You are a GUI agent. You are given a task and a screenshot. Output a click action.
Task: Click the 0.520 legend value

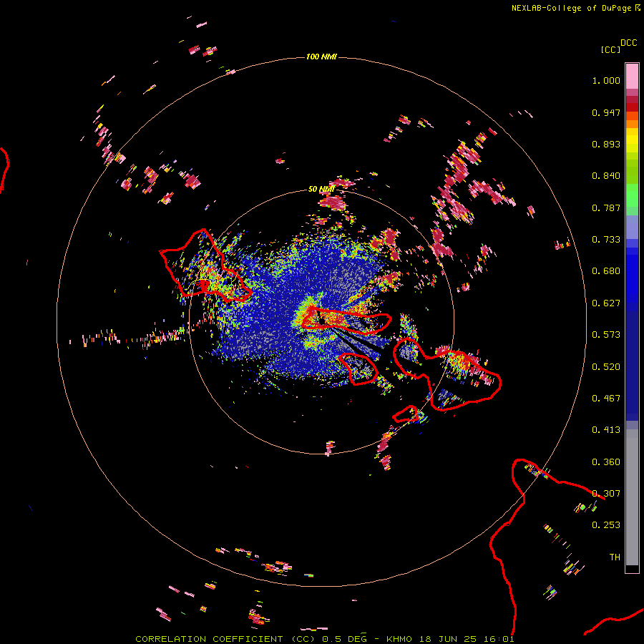tap(606, 367)
